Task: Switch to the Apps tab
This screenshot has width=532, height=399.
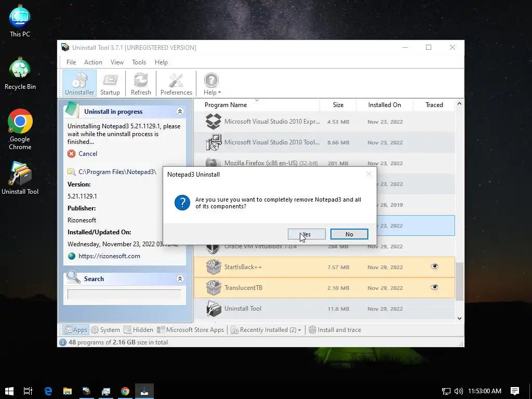Action: point(75,330)
